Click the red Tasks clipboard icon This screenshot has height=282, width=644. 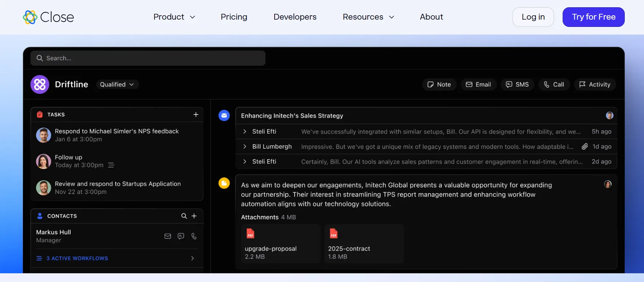coord(40,114)
